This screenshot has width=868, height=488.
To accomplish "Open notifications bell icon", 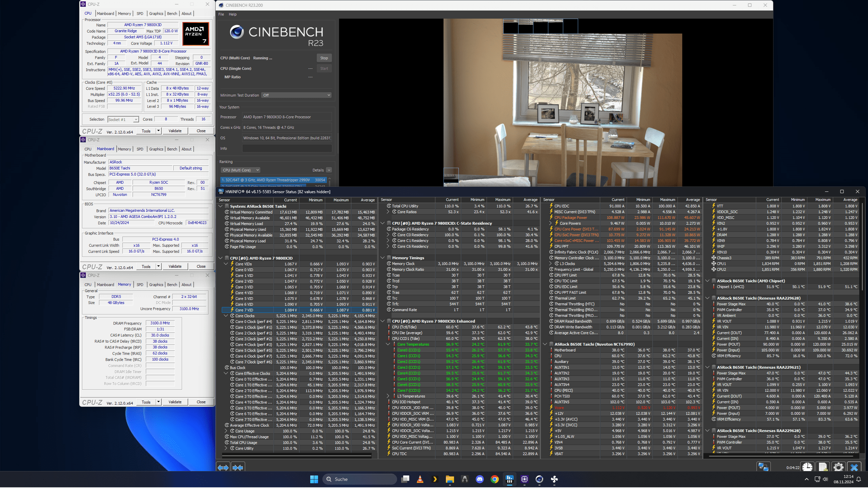I will [x=859, y=479].
